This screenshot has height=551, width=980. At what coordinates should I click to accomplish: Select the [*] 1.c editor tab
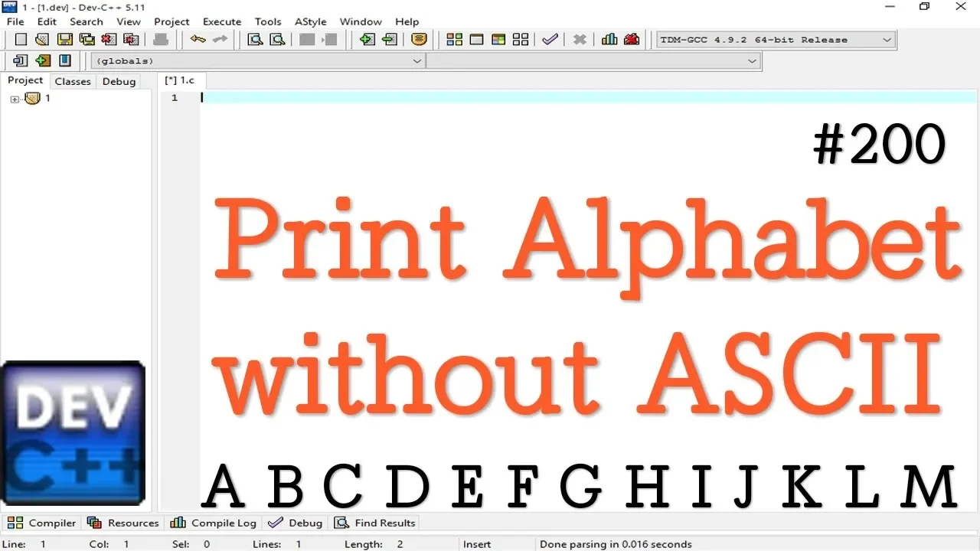pyautogui.click(x=181, y=80)
